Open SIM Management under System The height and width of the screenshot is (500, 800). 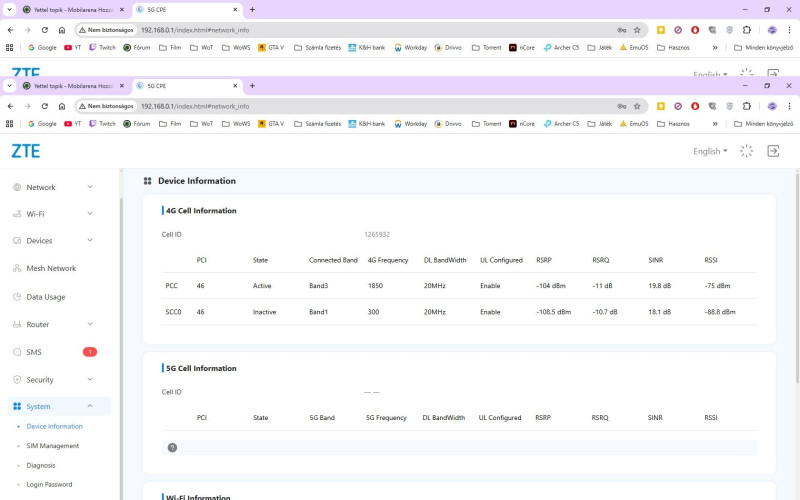(x=53, y=445)
